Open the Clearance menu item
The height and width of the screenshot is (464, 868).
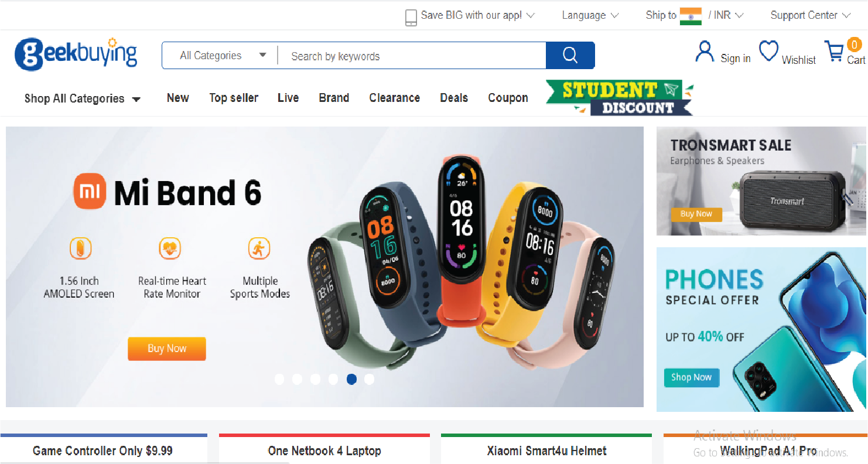394,98
